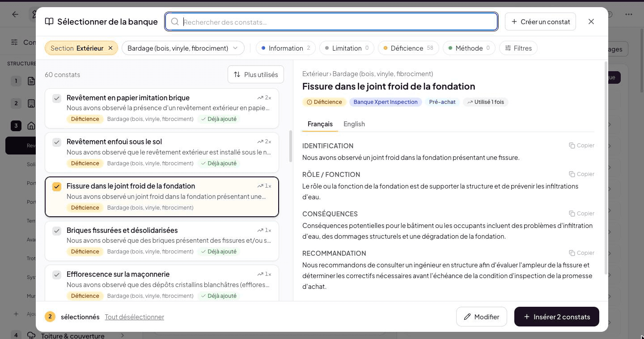The width and height of the screenshot is (644, 339).
Task: Click the house icon for section 3
Action: [x=31, y=125]
